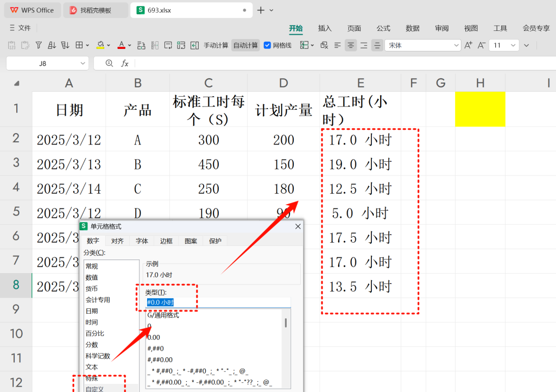This screenshot has height=392, width=556.
Task: Switch to 自动计算 auto calculation
Action: coord(245,46)
